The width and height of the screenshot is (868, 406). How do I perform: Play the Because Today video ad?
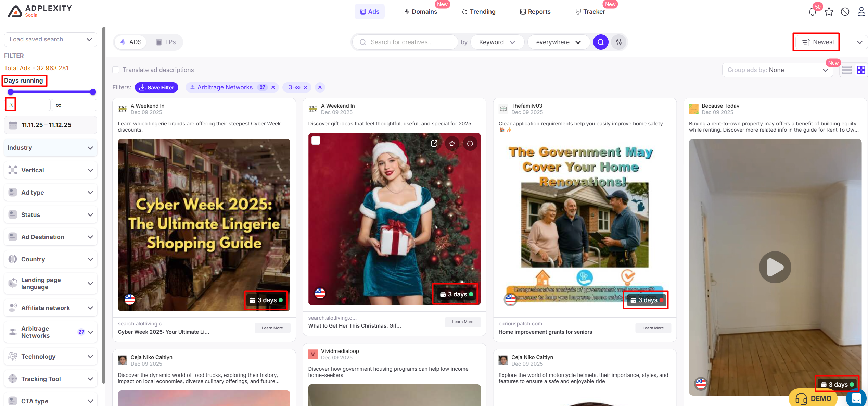[x=775, y=267]
